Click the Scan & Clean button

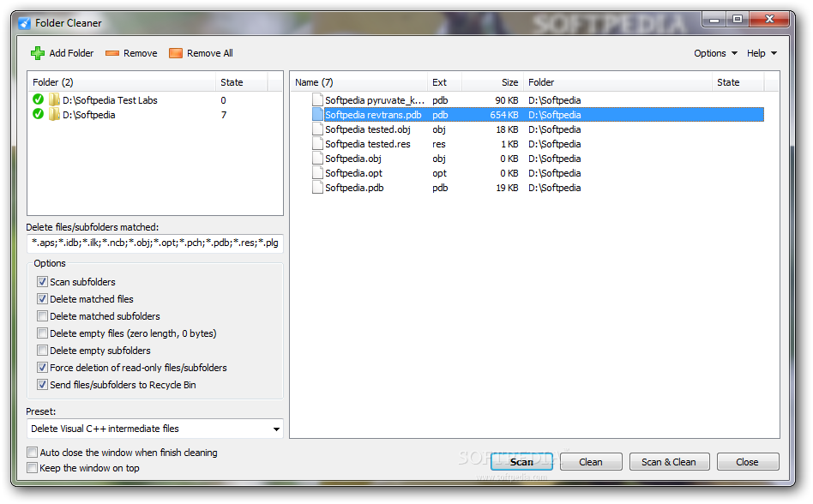point(669,461)
